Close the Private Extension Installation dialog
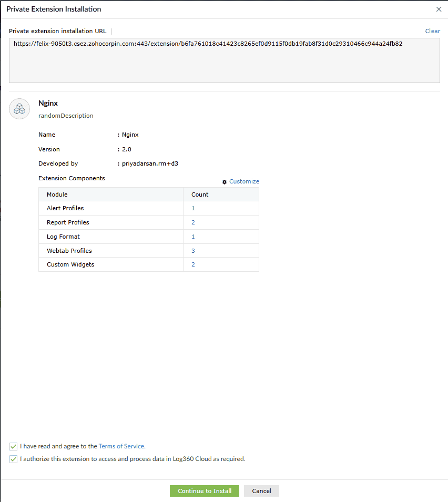Image resolution: width=448 pixels, height=502 pixels. (x=439, y=9)
